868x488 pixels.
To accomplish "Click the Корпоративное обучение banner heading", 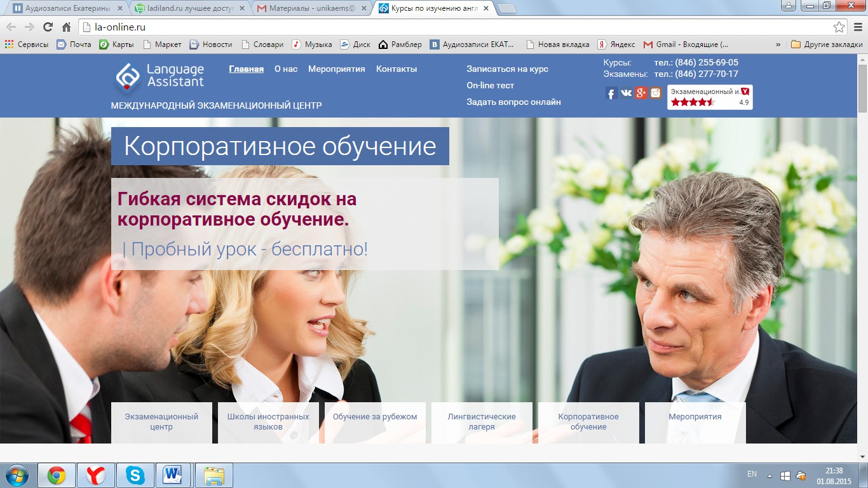I will (280, 146).
